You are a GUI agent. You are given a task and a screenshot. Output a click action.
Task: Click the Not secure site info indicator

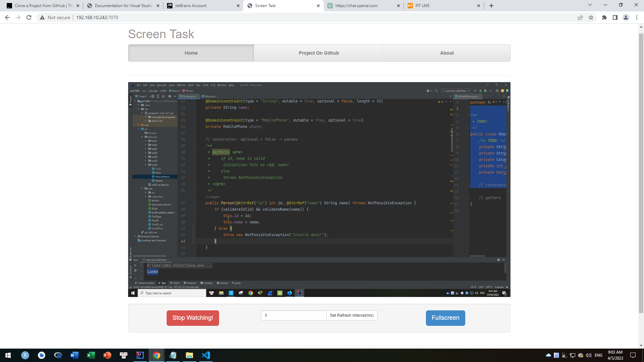(55, 17)
